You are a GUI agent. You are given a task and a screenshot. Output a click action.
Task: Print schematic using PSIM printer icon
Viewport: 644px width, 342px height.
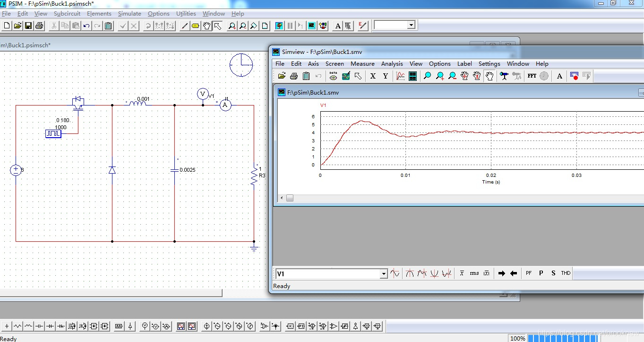39,26
